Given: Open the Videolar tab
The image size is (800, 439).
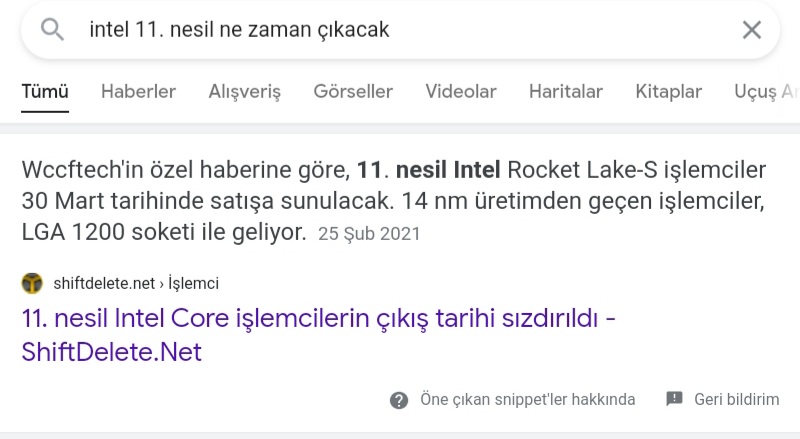Looking at the screenshot, I should click(461, 92).
